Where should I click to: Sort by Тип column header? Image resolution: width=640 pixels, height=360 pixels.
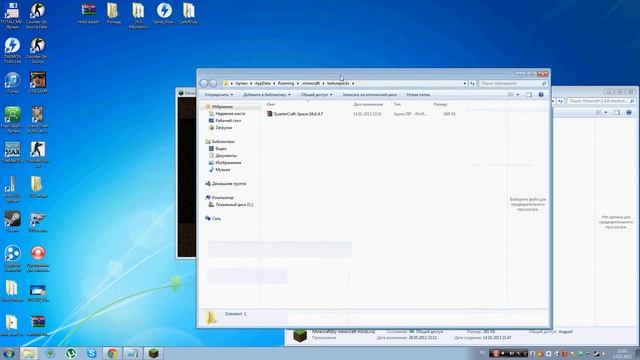(x=397, y=104)
